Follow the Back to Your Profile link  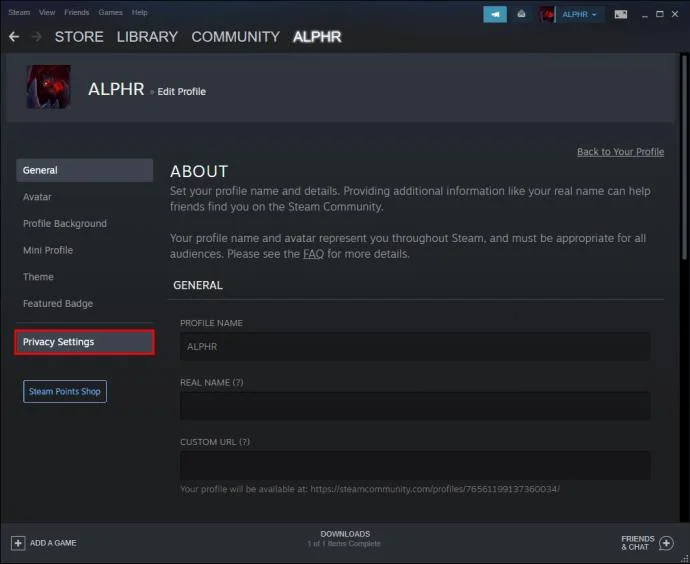[x=620, y=152]
